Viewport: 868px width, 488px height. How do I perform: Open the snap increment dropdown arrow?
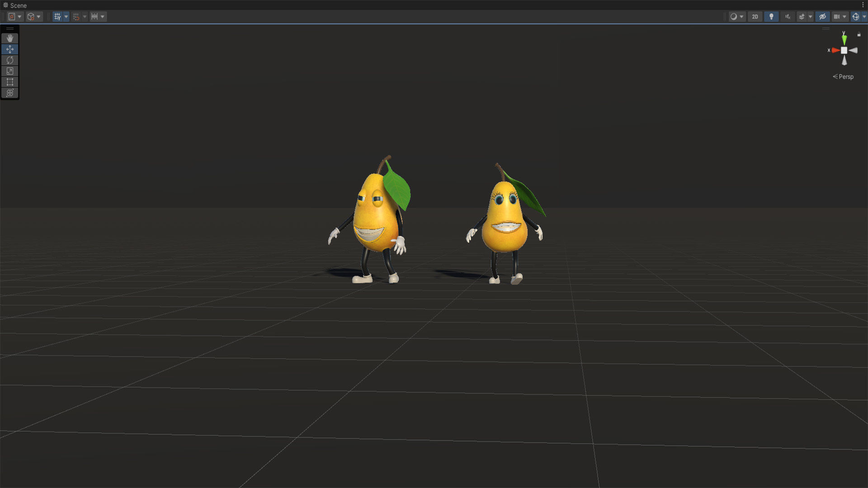[x=103, y=17]
